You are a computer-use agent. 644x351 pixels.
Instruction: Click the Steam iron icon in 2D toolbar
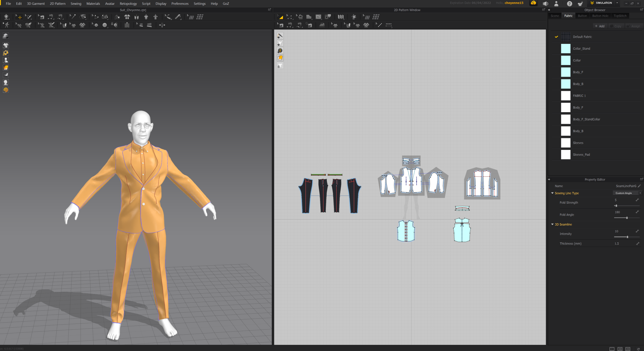click(322, 25)
